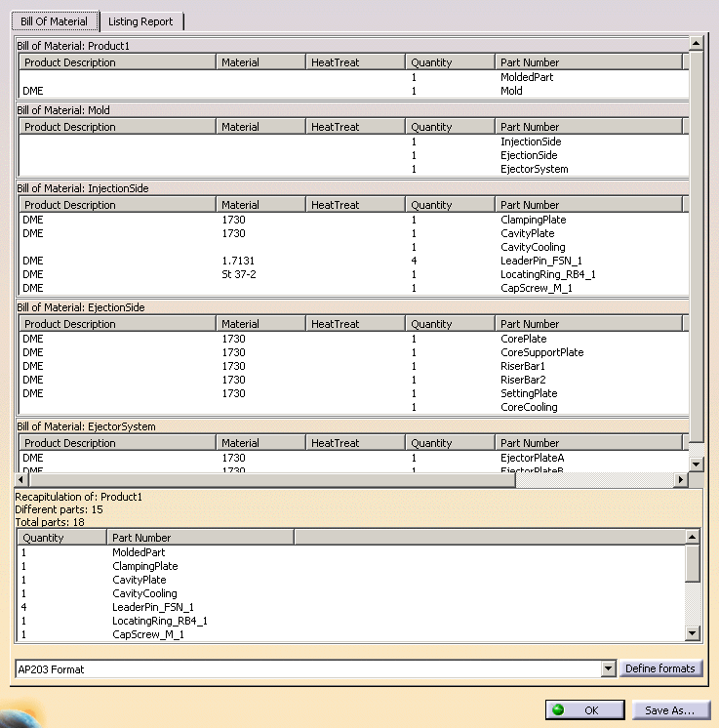Select CavityCooling in recapitulation list
This screenshot has width=719, height=728.
(x=351, y=594)
